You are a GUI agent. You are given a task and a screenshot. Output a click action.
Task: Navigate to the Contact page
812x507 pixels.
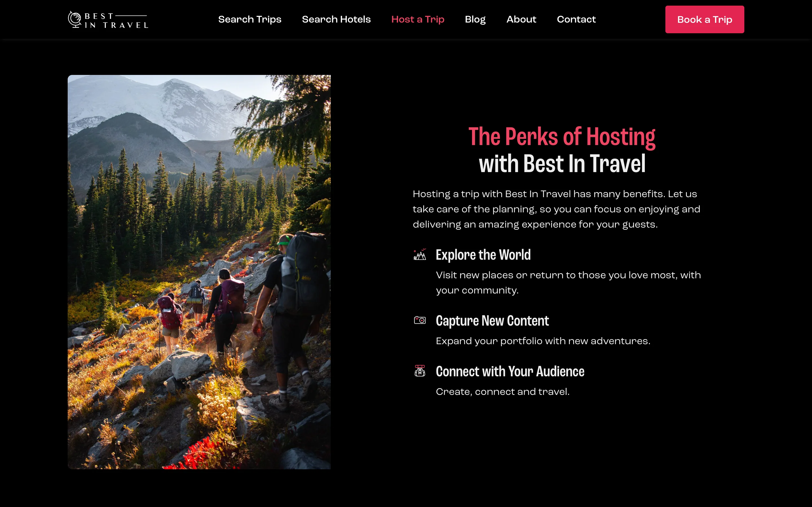pos(576,19)
